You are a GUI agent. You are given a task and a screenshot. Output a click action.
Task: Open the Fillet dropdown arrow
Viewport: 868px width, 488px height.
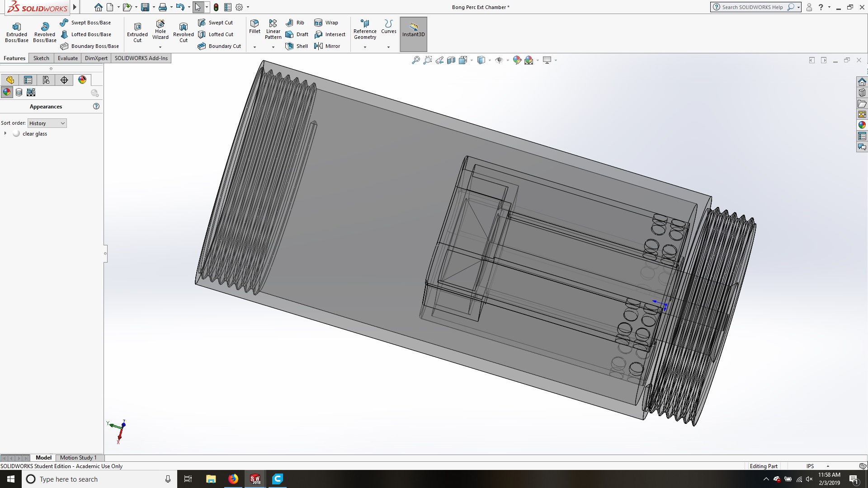point(255,47)
